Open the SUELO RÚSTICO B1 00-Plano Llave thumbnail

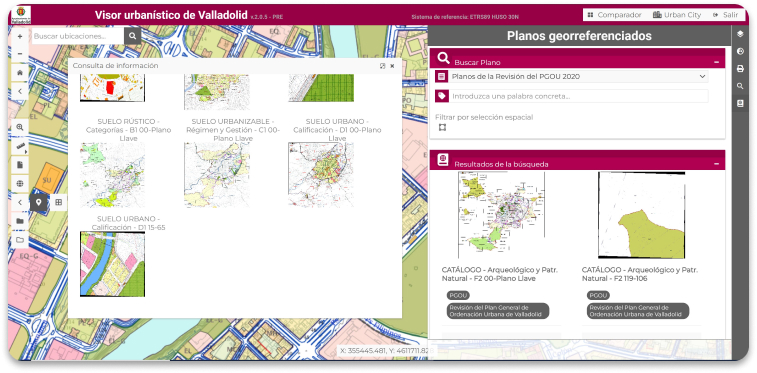[112, 175]
